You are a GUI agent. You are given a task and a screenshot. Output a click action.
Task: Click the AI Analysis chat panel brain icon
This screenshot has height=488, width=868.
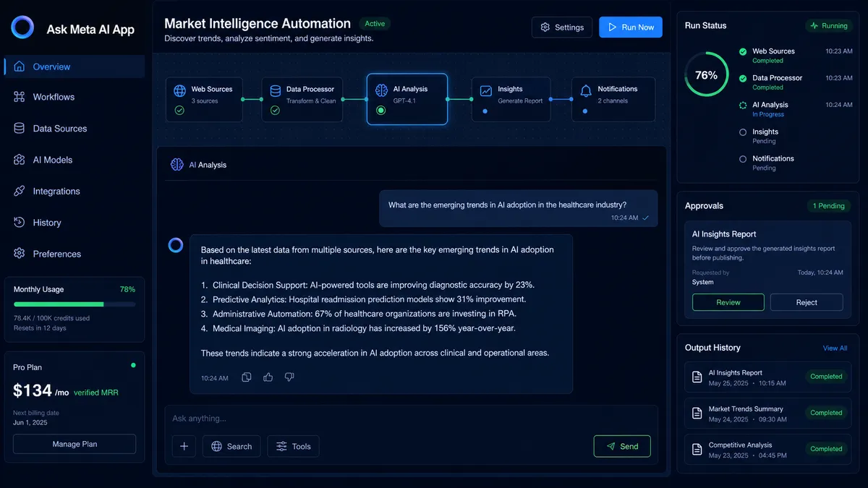pos(177,165)
